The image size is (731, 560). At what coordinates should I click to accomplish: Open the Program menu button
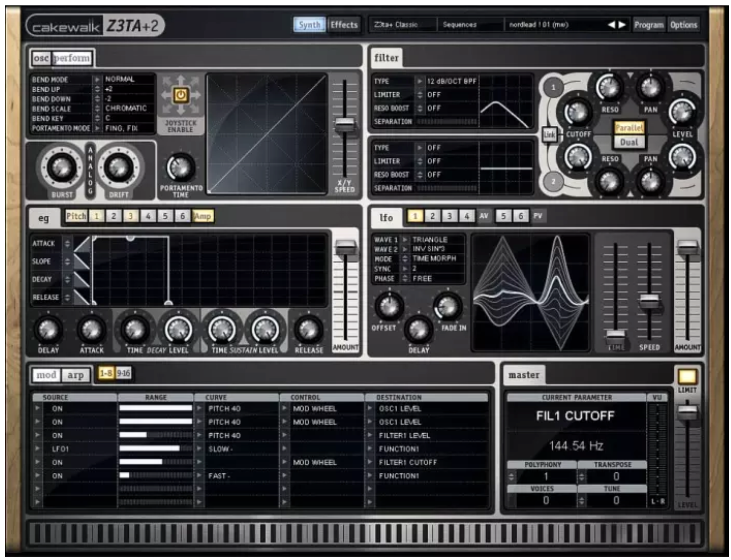point(649,25)
